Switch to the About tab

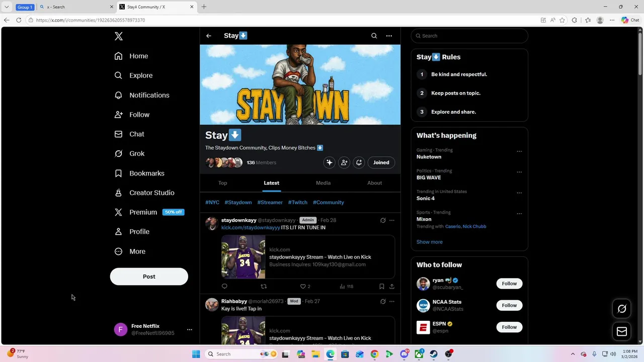click(374, 183)
